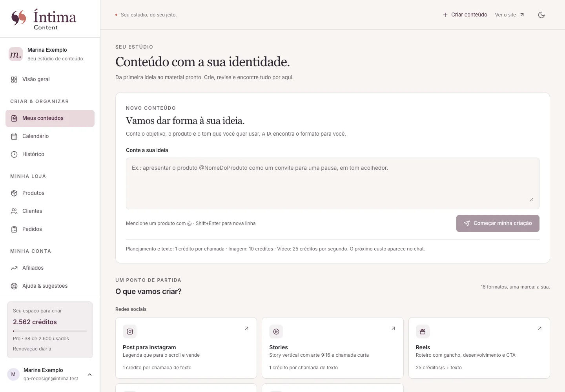The height and width of the screenshot is (392, 565).
Task: Click the textarea resize handle
Action: coord(531,200)
